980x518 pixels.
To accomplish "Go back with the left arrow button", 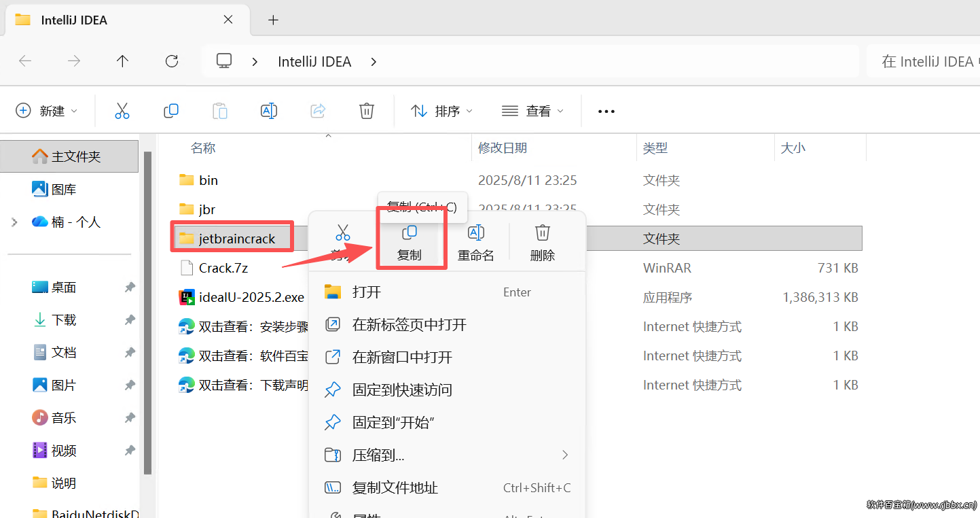I will [25, 61].
